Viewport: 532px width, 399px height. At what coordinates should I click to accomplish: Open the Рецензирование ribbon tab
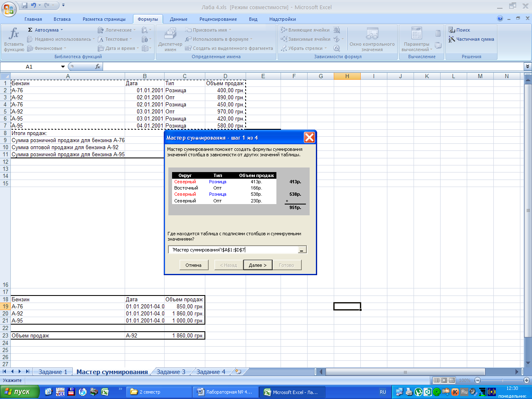point(218,19)
